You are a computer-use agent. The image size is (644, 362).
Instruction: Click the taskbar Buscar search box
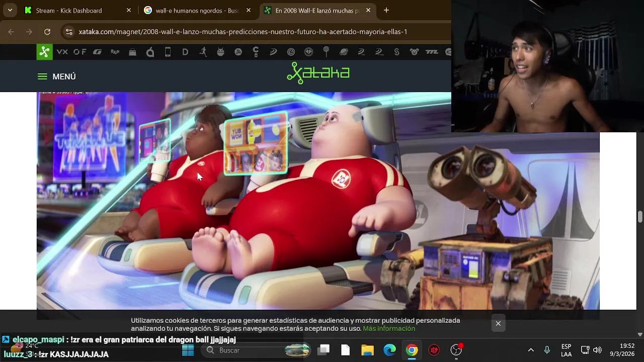pyautogui.click(x=257, y=350)
